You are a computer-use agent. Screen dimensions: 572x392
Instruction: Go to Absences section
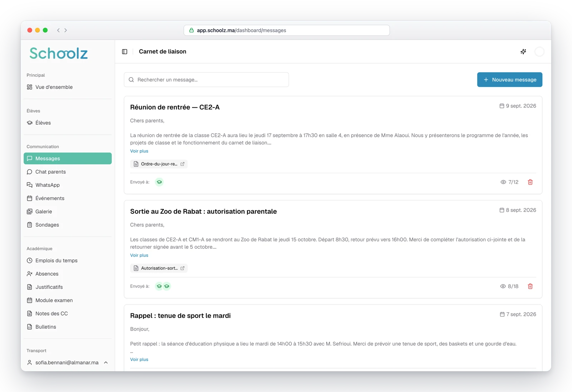point(68,274)
